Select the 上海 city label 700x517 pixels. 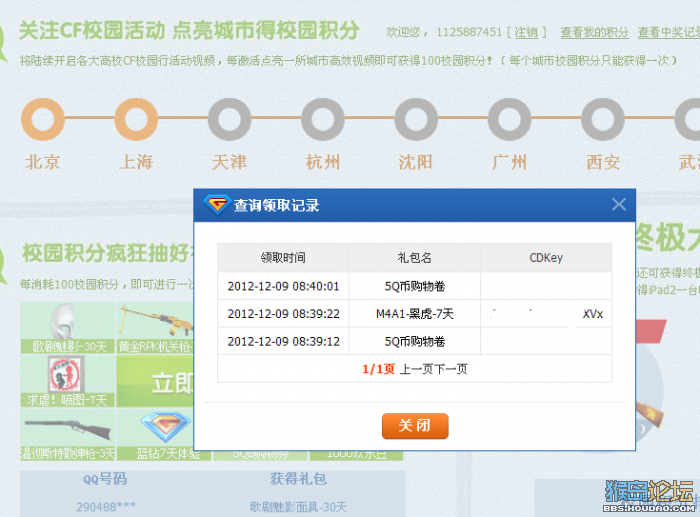click(136, 162)
